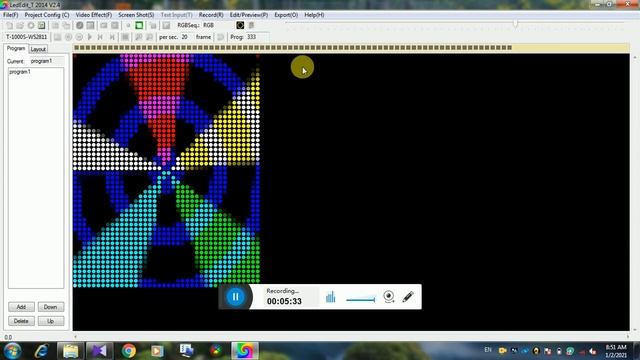Open the Export(O) menu
The height and width of the screenshot is (360, 640).
(286, 15)
